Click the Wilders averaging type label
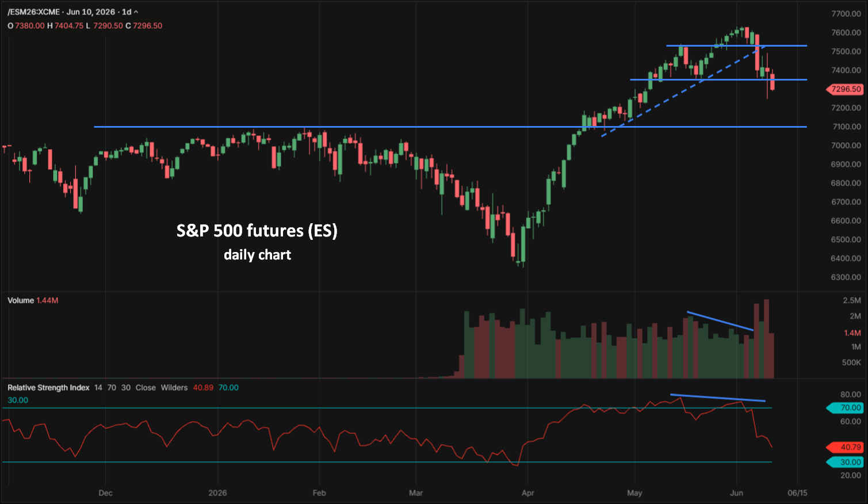The width and height of the screenshot is (868, 504). tap(174, 388)
